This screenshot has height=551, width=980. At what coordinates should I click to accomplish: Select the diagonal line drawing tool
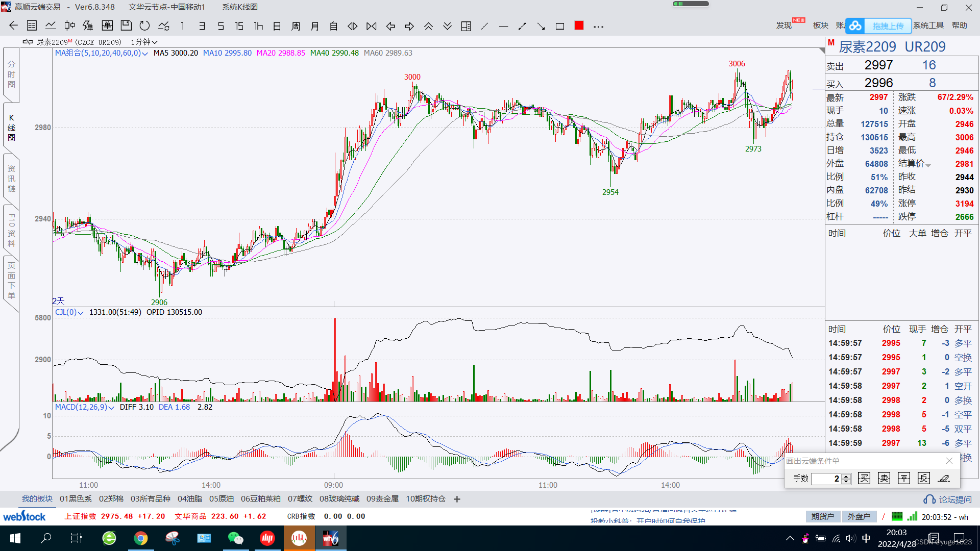(484, 26)
